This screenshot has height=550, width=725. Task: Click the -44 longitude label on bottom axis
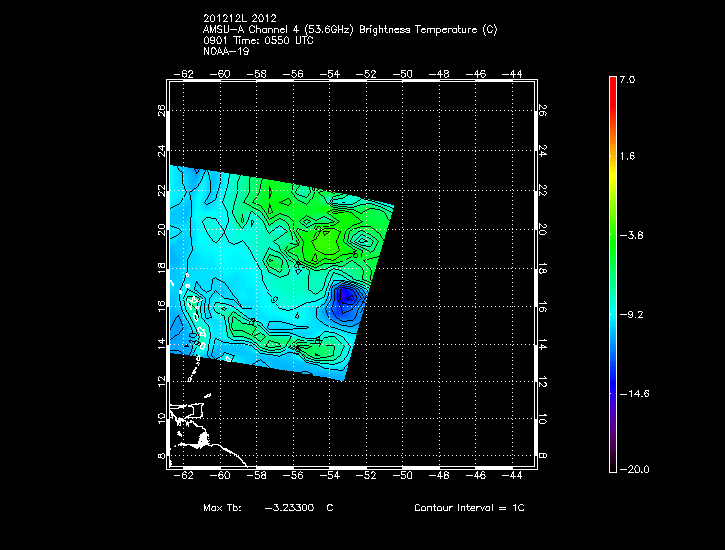515,478
